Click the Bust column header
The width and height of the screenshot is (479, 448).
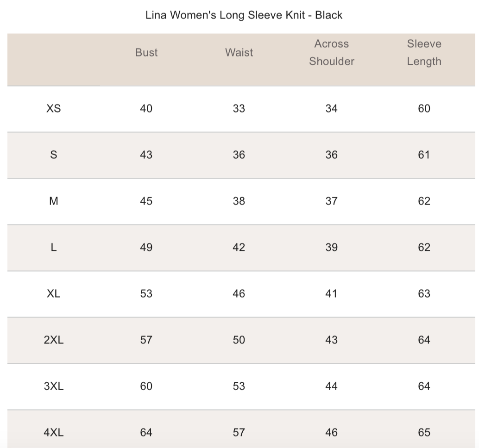146,53
